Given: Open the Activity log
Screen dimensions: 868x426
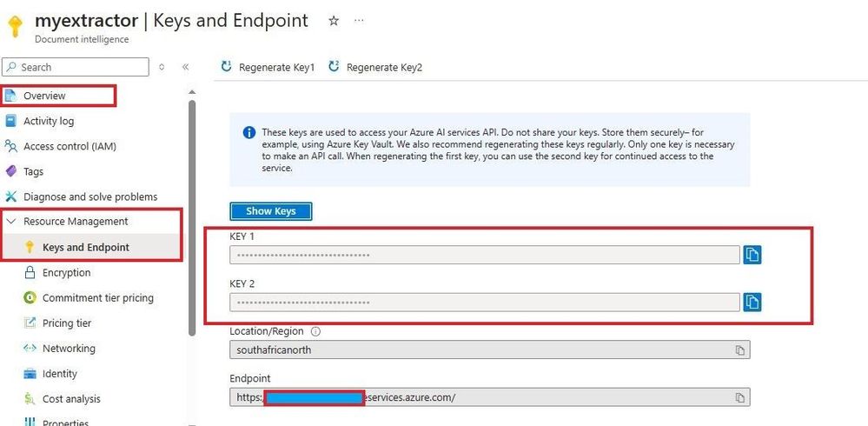Looking at the screenshot, I should click(x=48, y=121).
